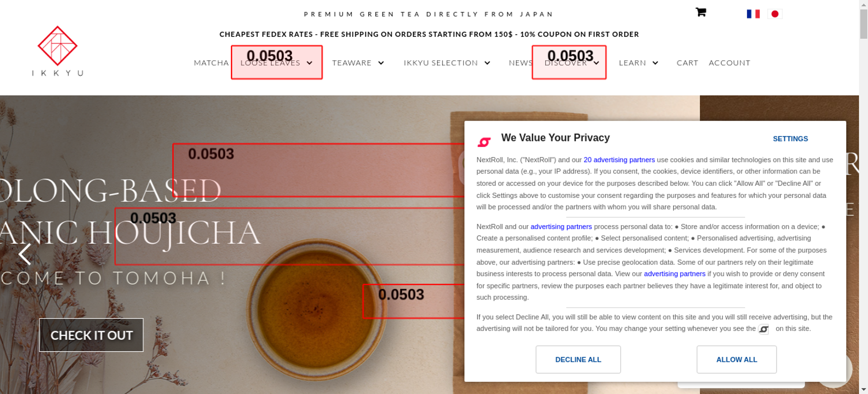Screen dimensions: 868x394
Task: Open the Learn dropdown menu
Action: 655,63
